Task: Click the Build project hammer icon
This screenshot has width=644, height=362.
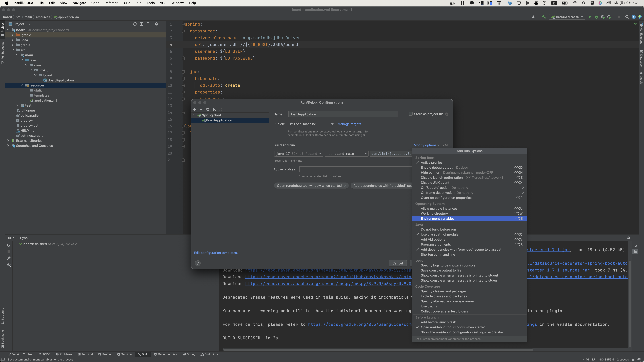Action: (544, 17)
